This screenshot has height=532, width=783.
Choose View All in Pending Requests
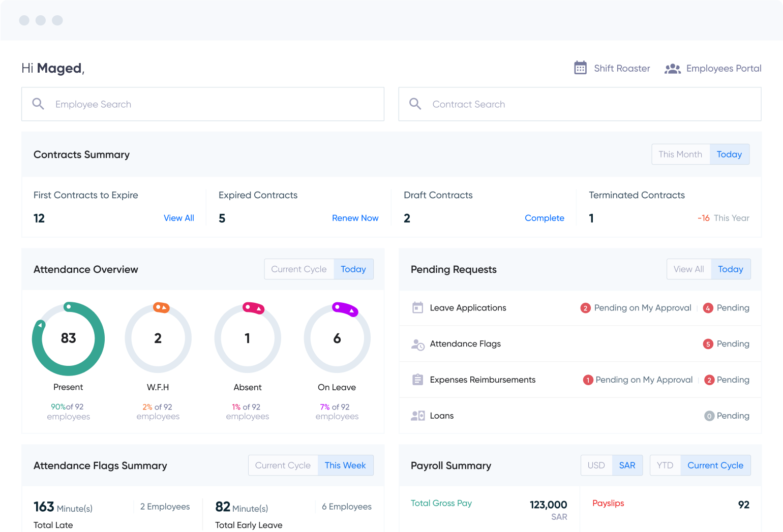(688, 269)
